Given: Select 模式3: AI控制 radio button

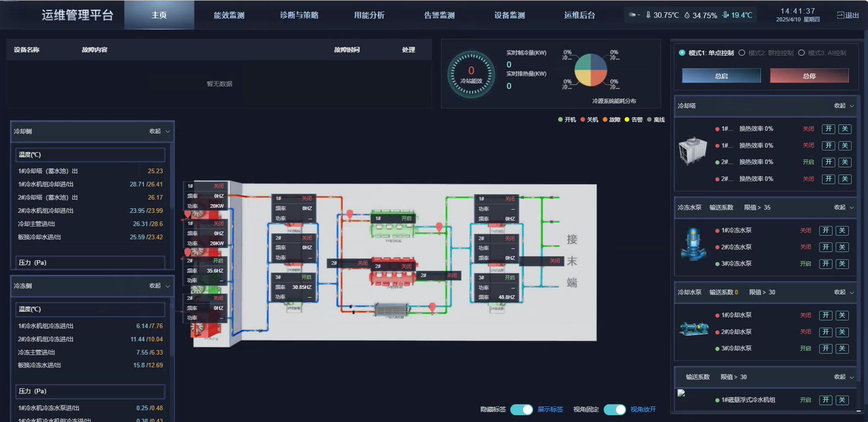Looking at the screenshot, I should click(x=801, y=53).
